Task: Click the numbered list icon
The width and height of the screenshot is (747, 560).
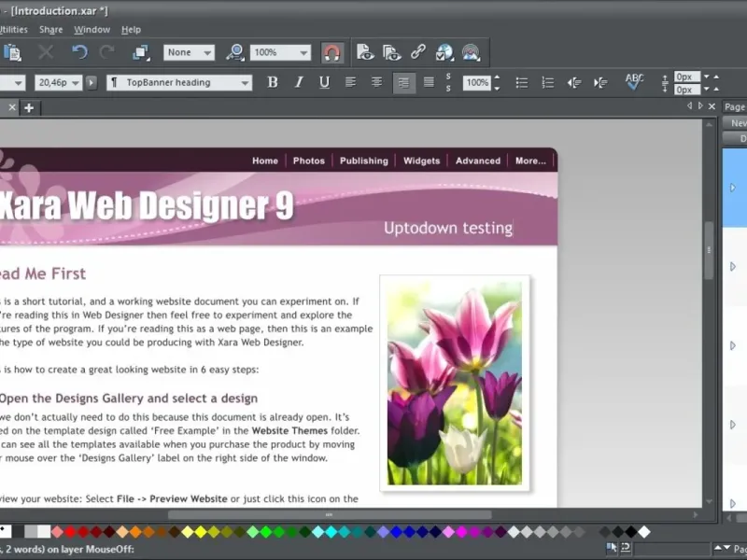Action: [x=548, y=82]
